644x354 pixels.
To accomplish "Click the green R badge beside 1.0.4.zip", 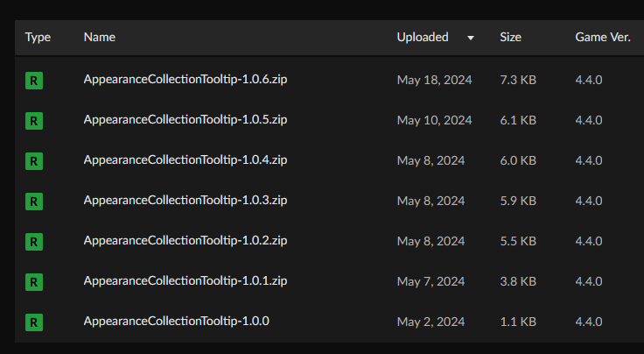I will point(34,160).
